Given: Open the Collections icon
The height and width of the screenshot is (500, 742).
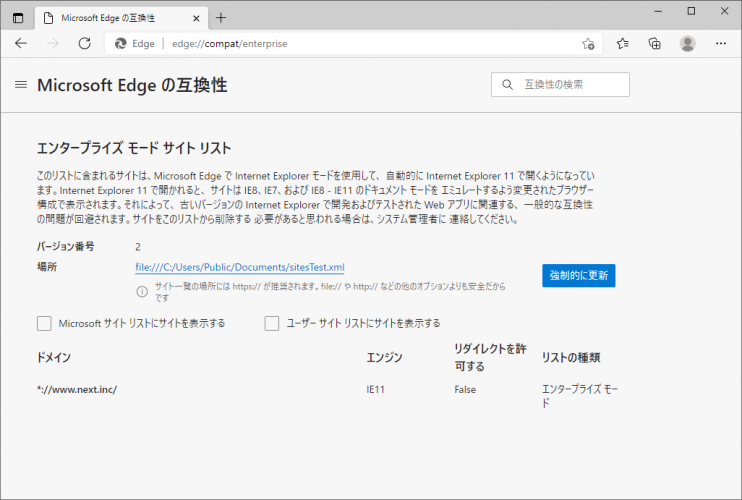Looking at the screenshot, I should pyautogui.click(x=654, y=44).
